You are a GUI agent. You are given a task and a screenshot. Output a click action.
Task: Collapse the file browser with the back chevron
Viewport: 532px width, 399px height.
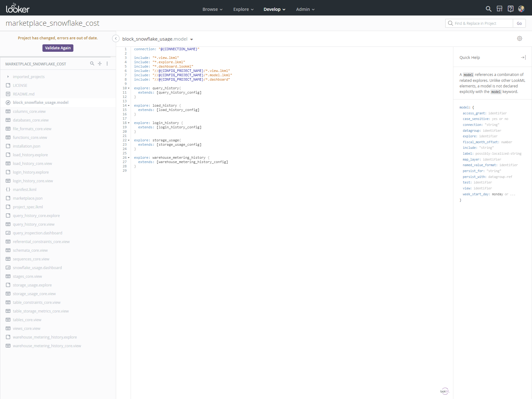point(116,38)
